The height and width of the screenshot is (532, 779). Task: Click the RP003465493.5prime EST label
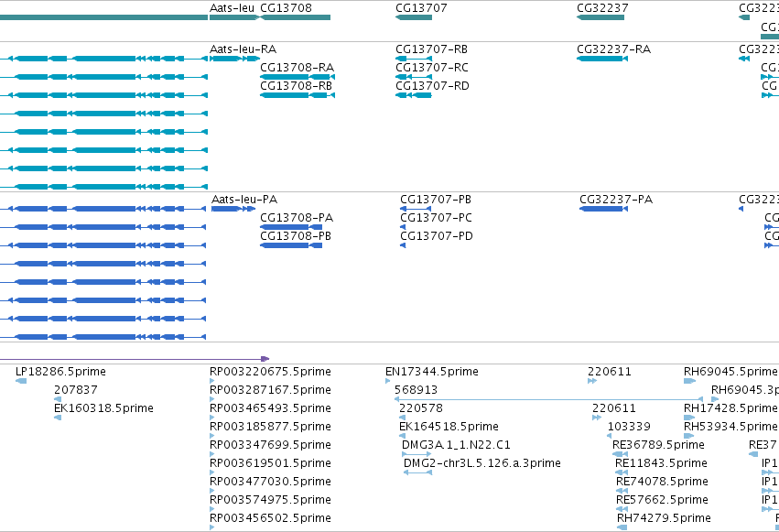(x=270, y=408)
